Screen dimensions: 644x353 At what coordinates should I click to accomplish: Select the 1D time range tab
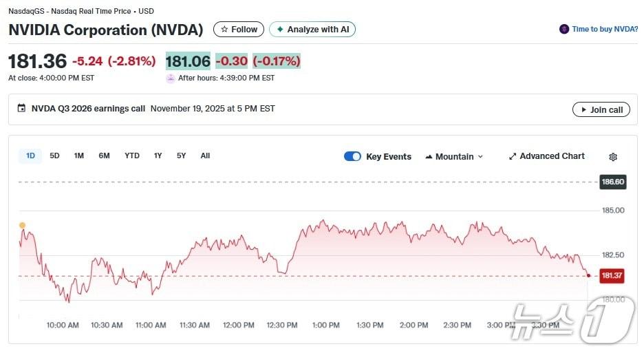(x=30, y=156)
